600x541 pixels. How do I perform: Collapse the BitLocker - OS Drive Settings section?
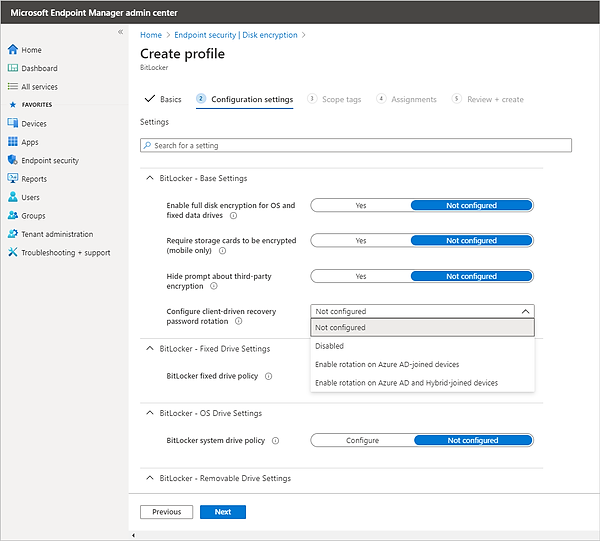148,413
